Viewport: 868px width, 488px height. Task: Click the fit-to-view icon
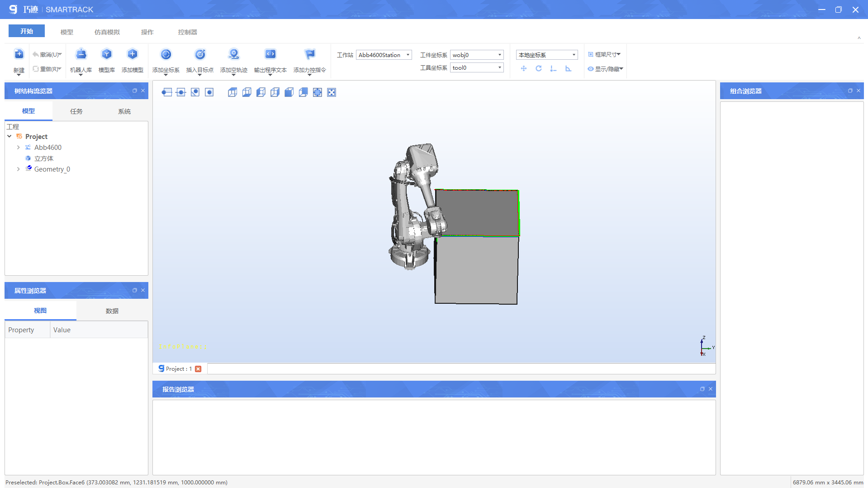click(318, 92)
